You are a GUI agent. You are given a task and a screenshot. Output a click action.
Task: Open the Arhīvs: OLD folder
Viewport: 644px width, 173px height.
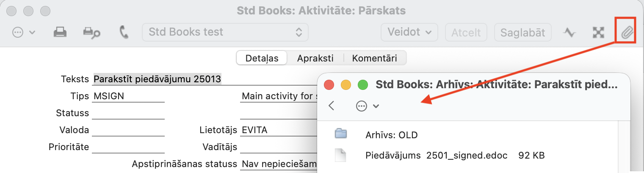(x=391, y=135)
